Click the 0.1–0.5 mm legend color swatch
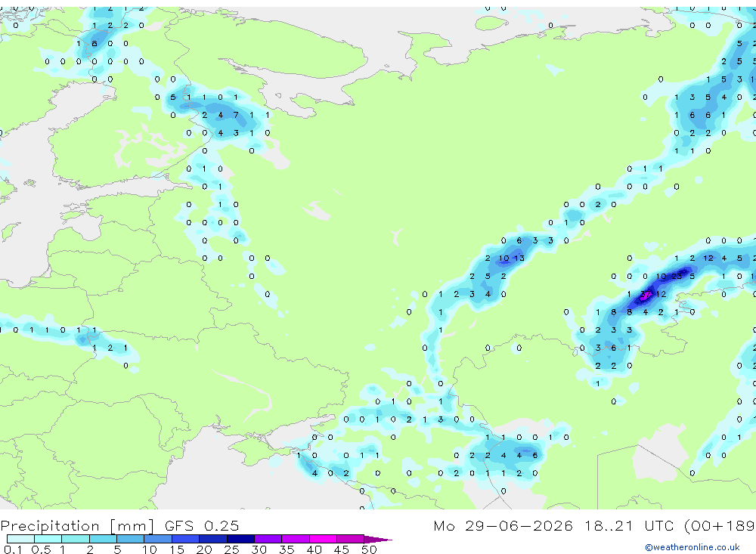The width and height of the screenshot is (756, 554). (20, 539)
